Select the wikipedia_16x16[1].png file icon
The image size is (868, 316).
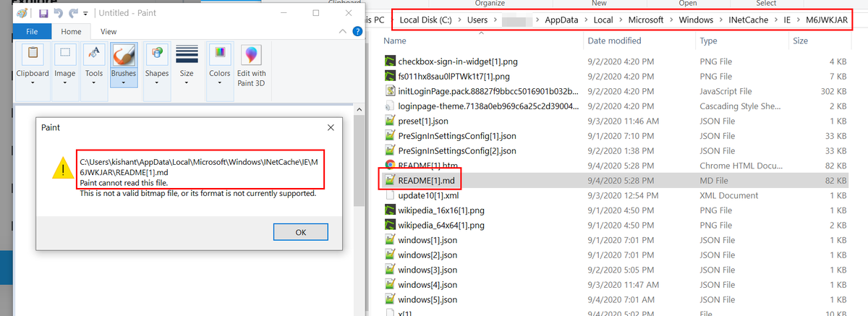[391, 210]
